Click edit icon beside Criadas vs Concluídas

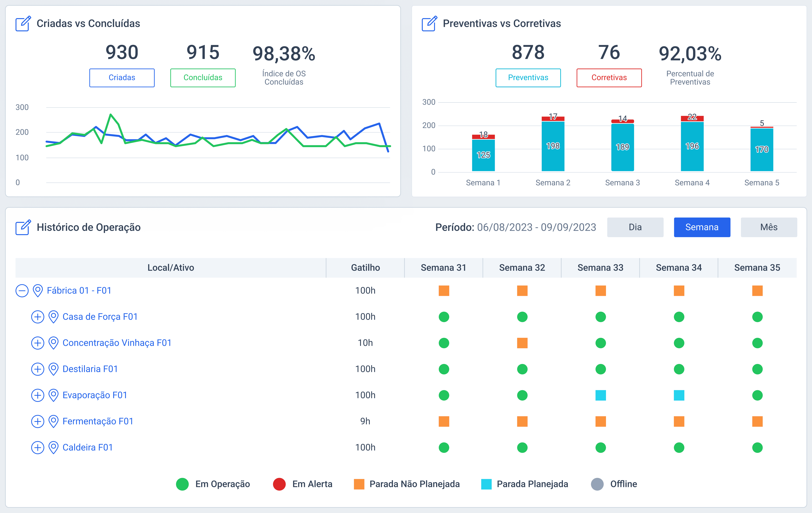(23, 24)
